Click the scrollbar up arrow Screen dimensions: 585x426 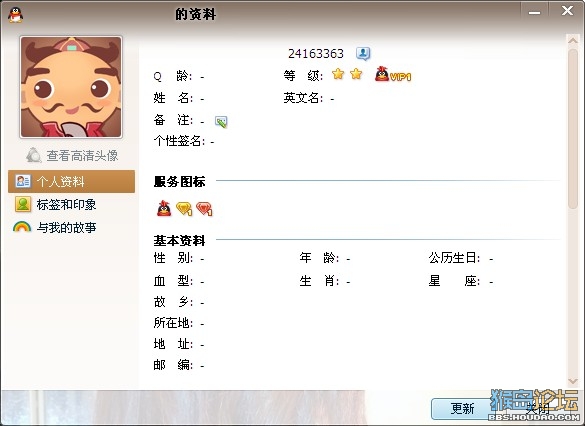click(x=573, y=41)
